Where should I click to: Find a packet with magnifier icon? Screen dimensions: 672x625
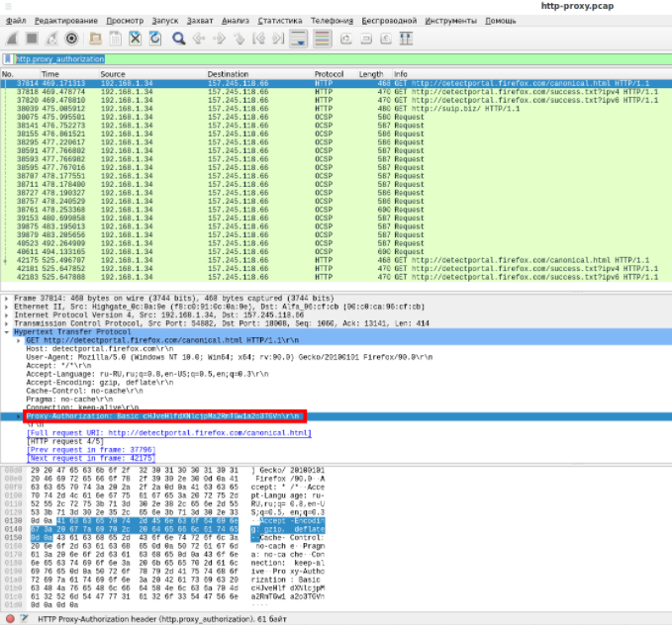tap(179, 39)
